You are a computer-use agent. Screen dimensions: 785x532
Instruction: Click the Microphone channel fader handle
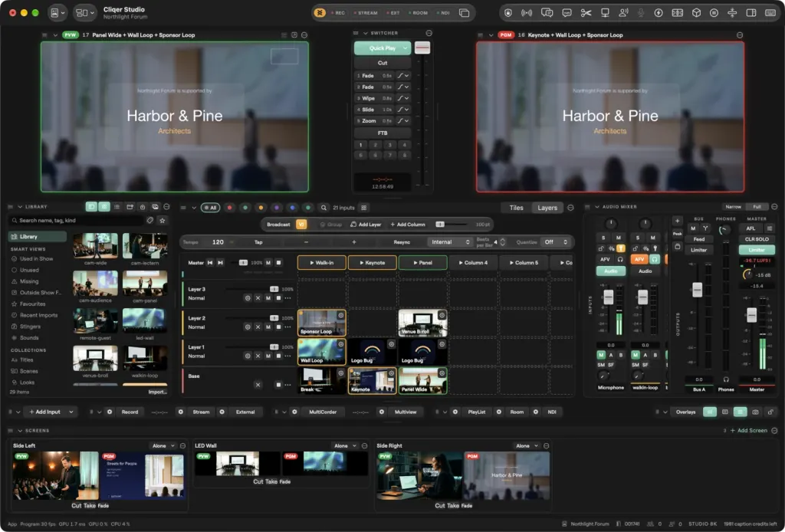608,297
